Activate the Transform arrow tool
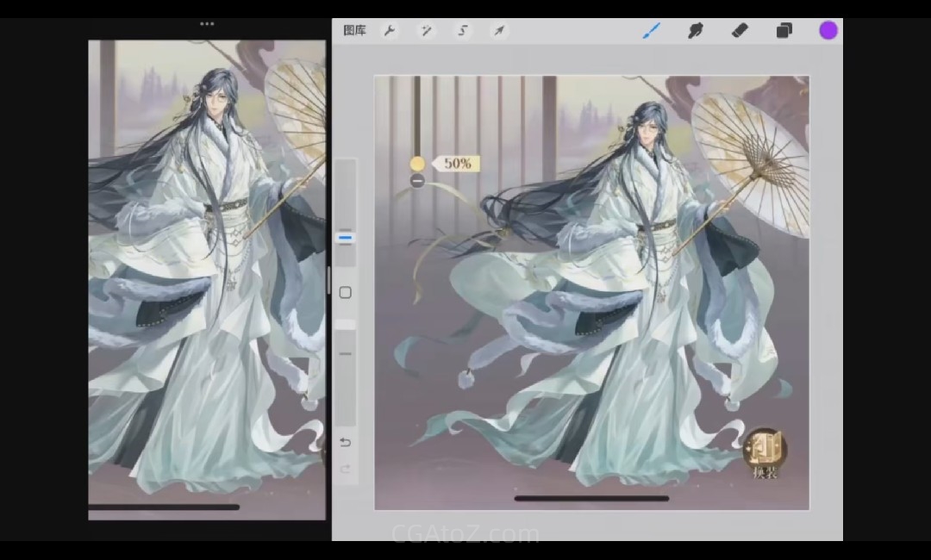Image resolution: width=931 pixels, height=560 pixels. coord(498,30)
